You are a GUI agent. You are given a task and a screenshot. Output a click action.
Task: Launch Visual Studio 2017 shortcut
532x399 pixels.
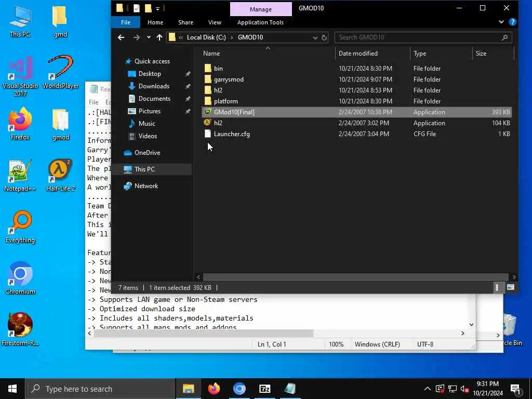tap(20, 76)
